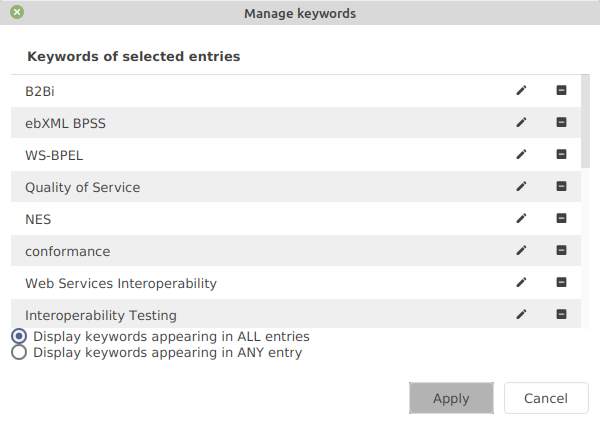The height and width of the screenshot is (425, 600).
Task: Close the Manage keywords window
Action: click(x=17, y=13)
